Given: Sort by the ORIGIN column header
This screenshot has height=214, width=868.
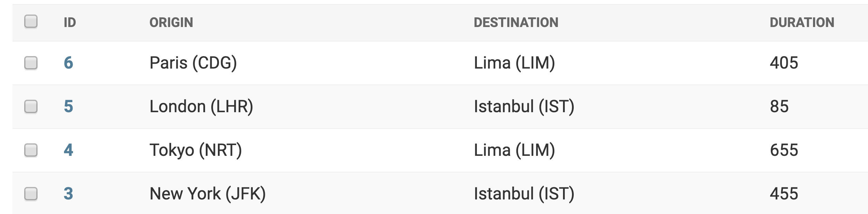Looking at the screenshot, I should (171, 23).
